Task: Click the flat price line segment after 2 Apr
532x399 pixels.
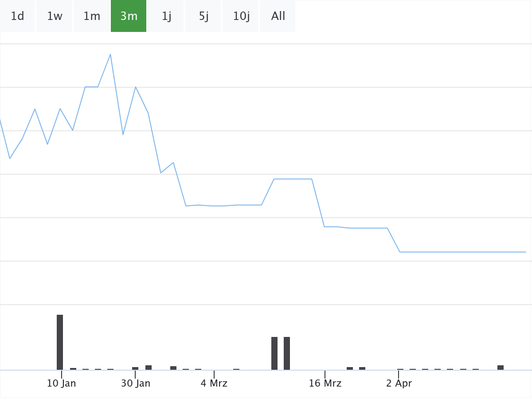Action: tap(463, 252)
